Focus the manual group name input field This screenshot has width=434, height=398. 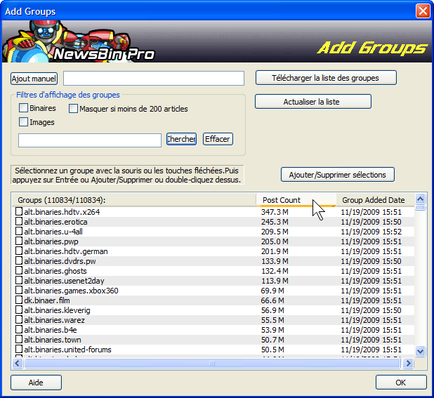click(x=154, y=79)
